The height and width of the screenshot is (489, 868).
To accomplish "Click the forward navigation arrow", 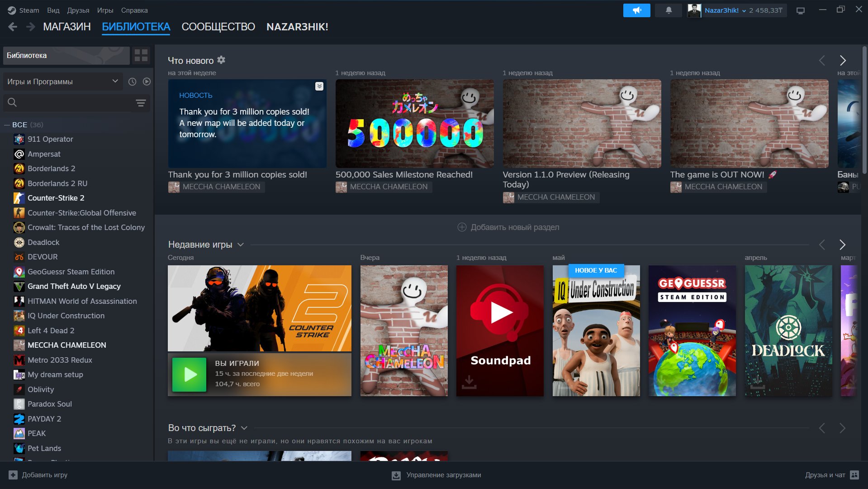I will click(x=30, y=27).
